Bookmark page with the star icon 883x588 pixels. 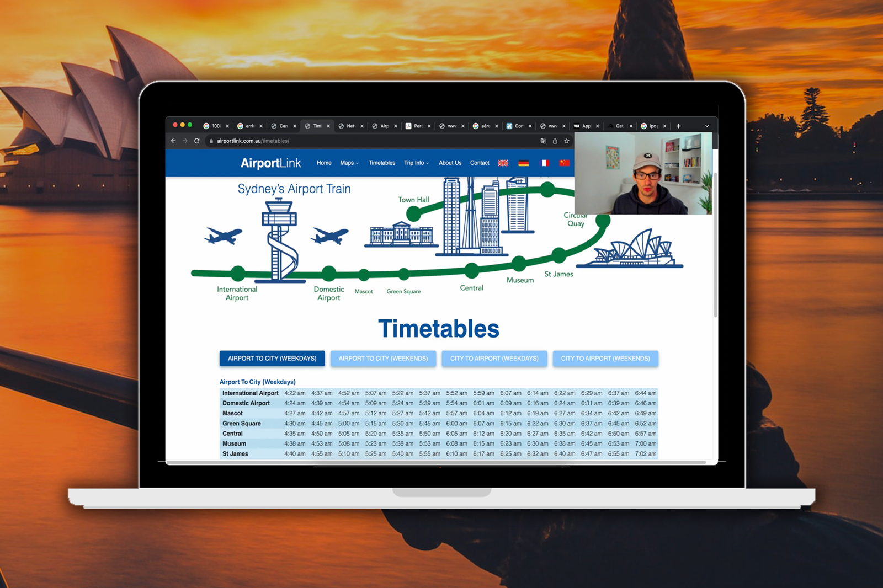[566, 141]
